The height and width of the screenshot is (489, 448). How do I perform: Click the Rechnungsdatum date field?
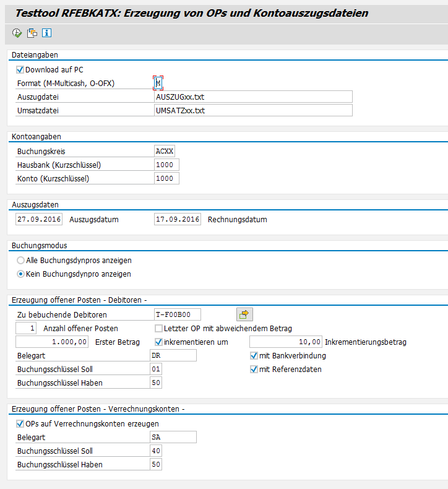178,219
